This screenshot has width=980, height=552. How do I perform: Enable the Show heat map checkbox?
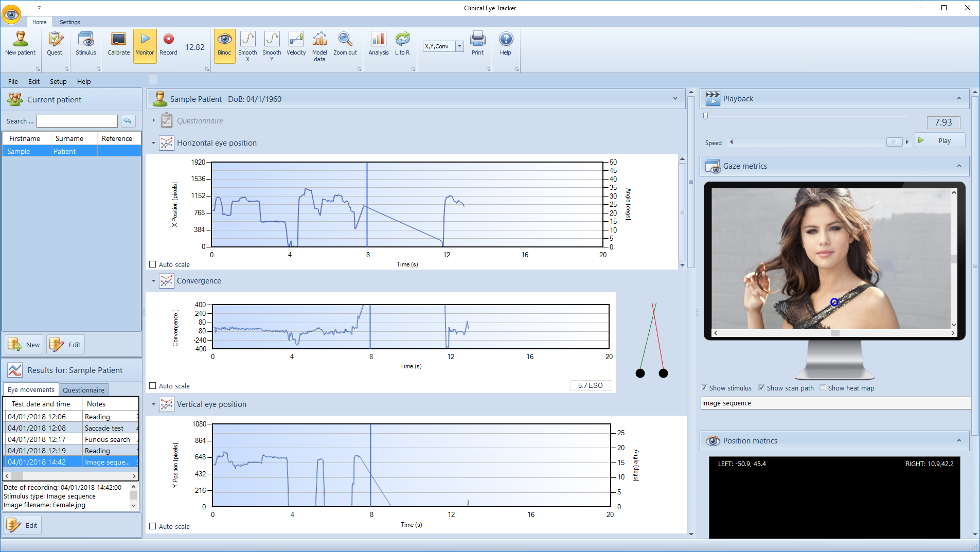[x=823, y=388]
